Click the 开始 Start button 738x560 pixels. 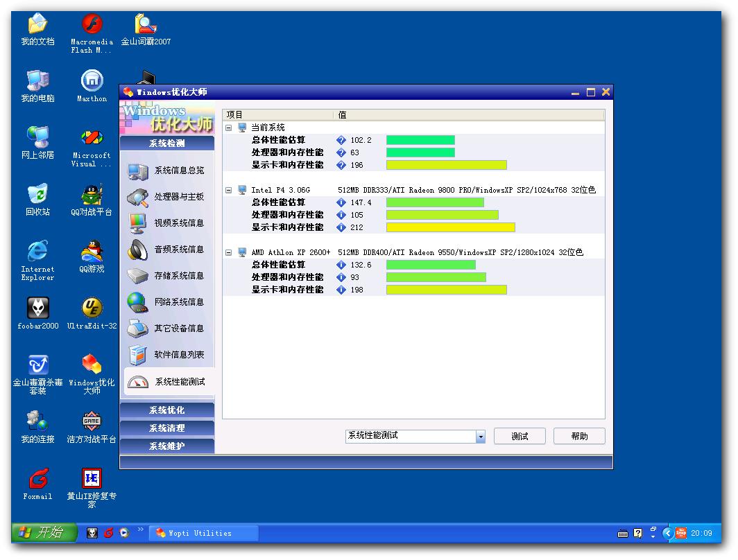pos(44,533)
